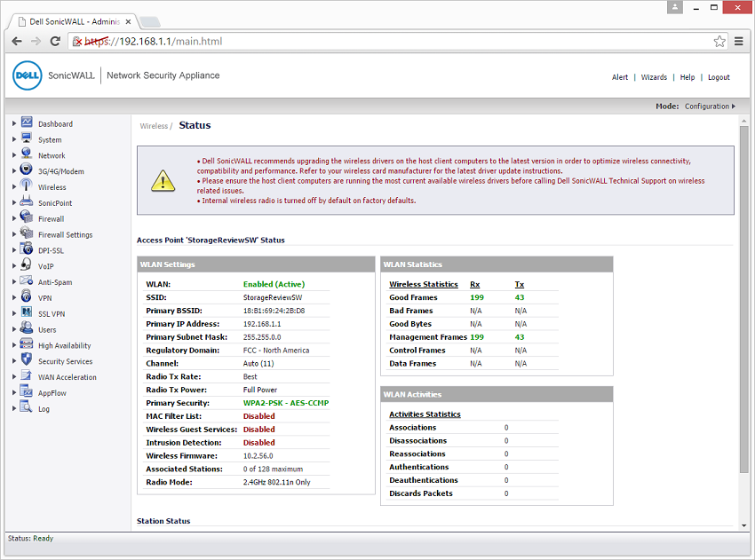
Task: Open the SSL VPN icon
Action: 27,312
